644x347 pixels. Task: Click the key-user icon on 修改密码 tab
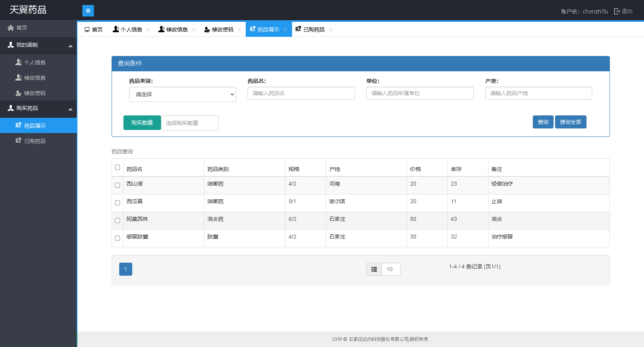(207, 30)
